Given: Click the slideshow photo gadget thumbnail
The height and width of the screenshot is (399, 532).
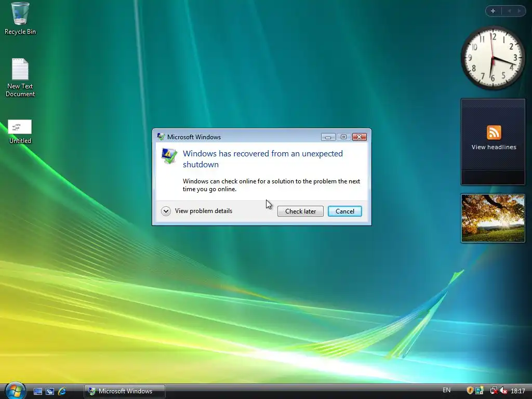Looking at the screenshot, I should pos(493,218).
